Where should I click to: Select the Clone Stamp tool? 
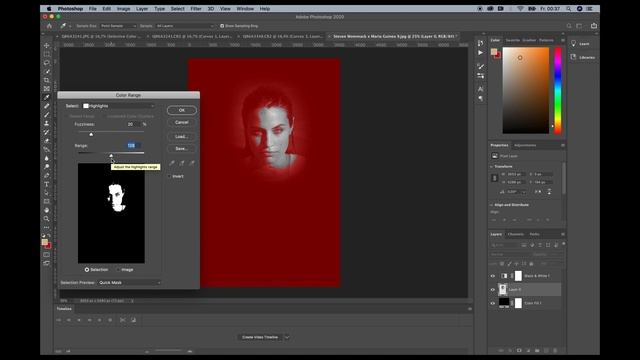coord(47,123)
